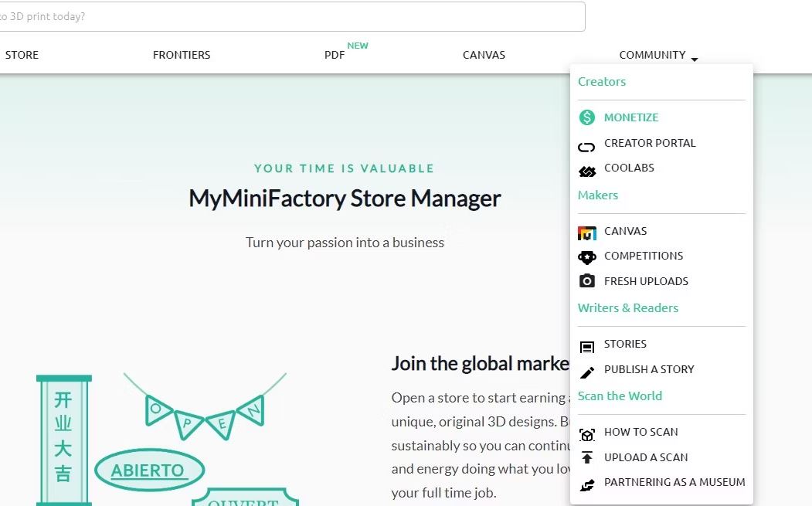Screen dimensions: 812x506
Task: Click the Competitions trophy icon
Action: click(586, 257)
